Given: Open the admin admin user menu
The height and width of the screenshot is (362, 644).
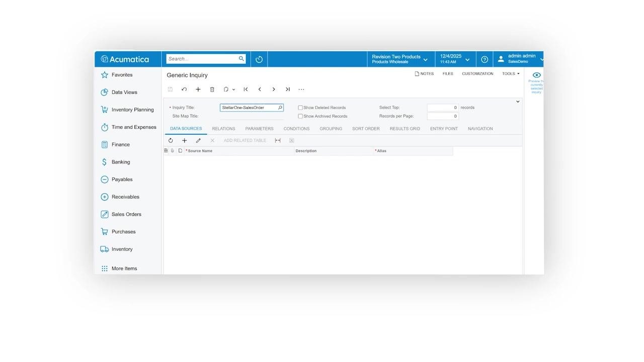Looking at the screenshot, I should pyautogui.click(x=518, y=59).
